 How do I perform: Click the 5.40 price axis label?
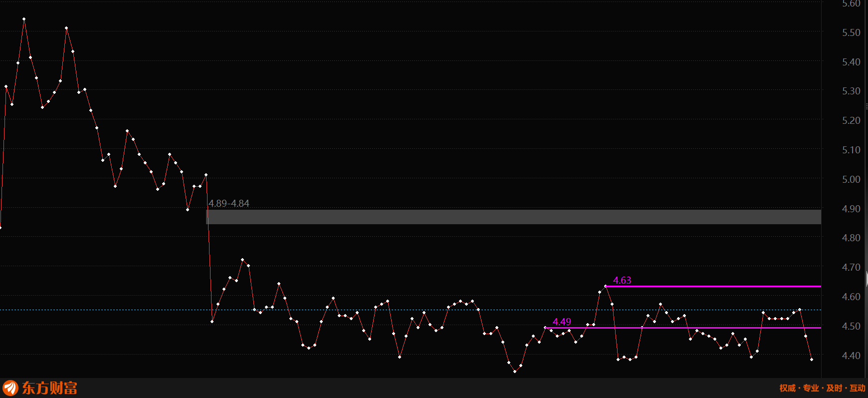(x=851, y=62)
